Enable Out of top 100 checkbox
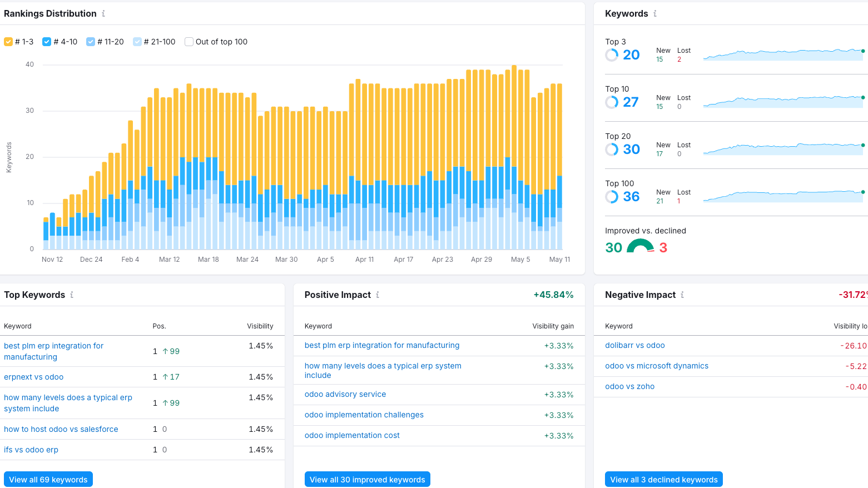868x488 pixels. 189,42
